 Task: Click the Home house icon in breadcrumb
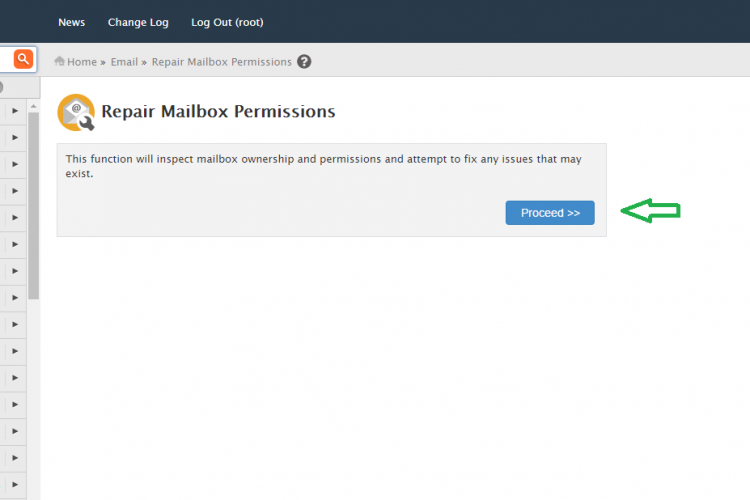point(59,61)
